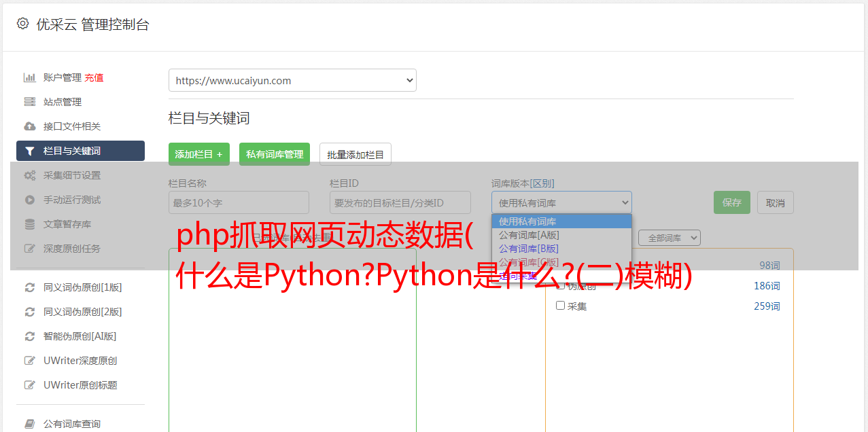Click the 手动运行测试 play icon

tap(30, 200)
